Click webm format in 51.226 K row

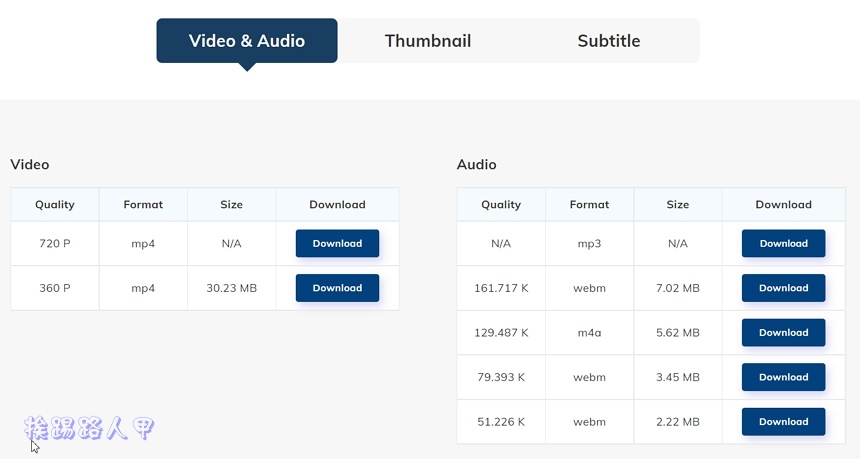pos(590,422)
